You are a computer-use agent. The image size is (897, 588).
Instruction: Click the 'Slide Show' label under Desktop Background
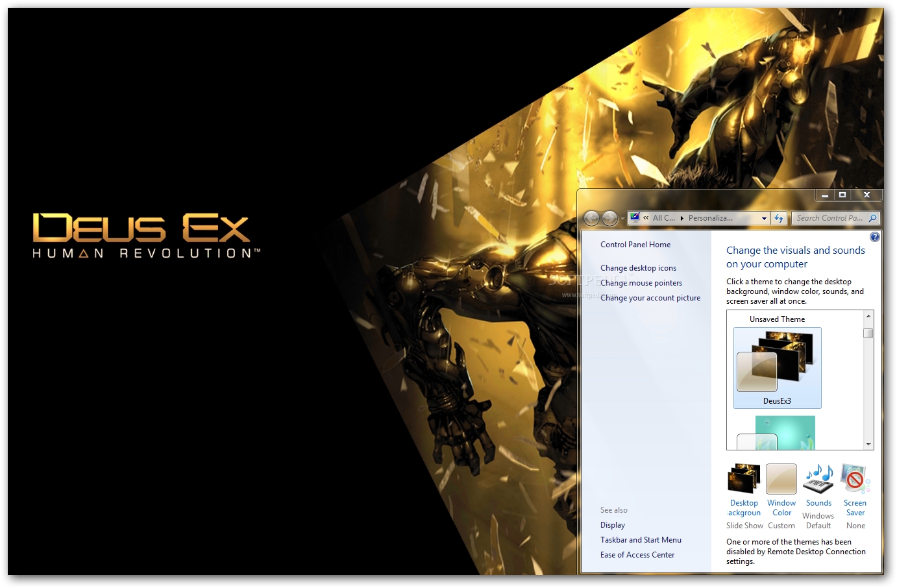click(x=744, y=526)
